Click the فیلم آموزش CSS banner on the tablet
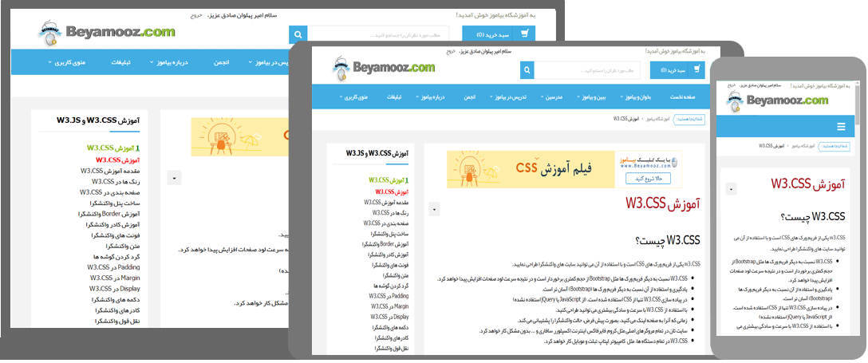 coord(565,169)
